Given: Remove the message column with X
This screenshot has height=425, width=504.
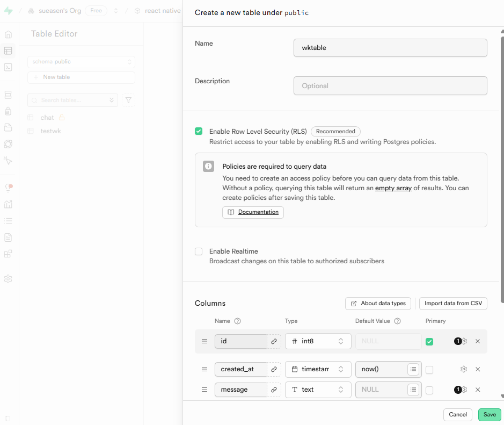Looking at the screenshot, I should click(478, 390).
